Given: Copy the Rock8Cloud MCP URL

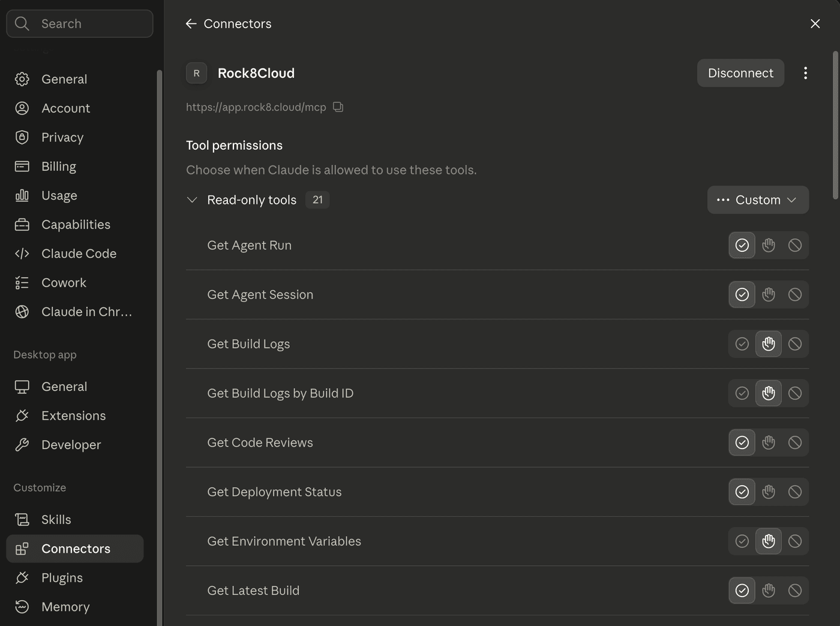Looking at the screenshot, I should point(338,107).
